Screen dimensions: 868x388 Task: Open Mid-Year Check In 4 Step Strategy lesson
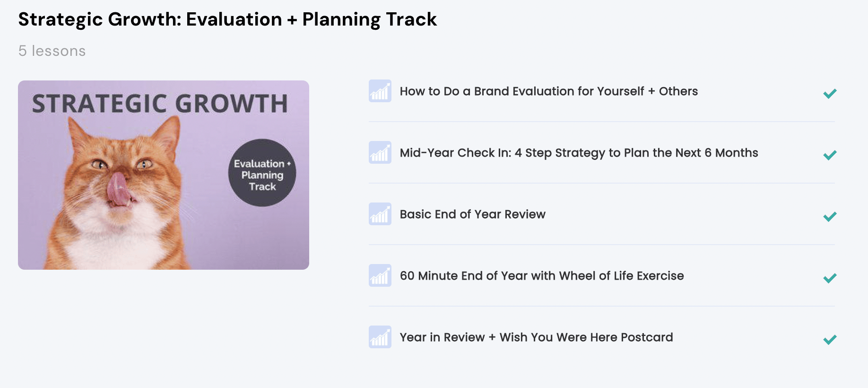[x=579, y=153]
